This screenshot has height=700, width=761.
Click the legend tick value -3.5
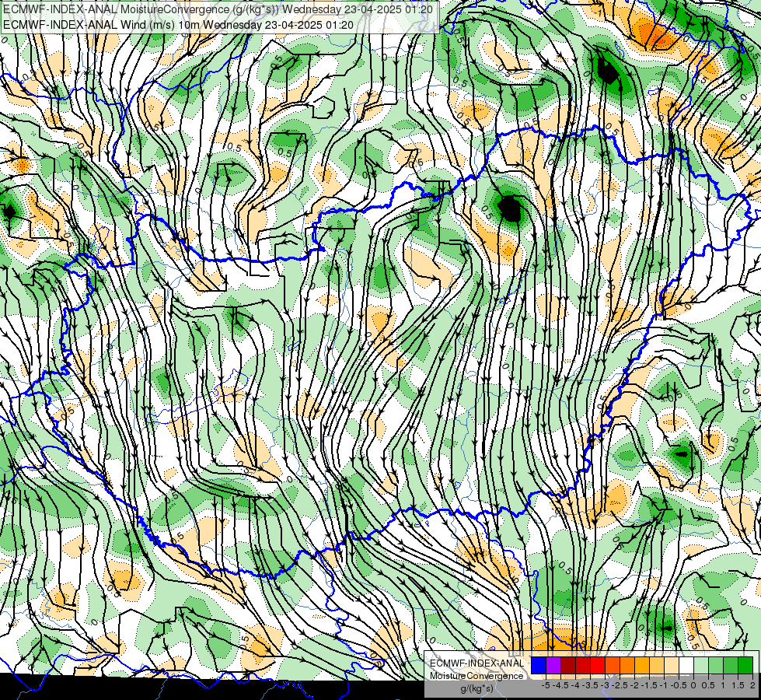coord(590,685)
